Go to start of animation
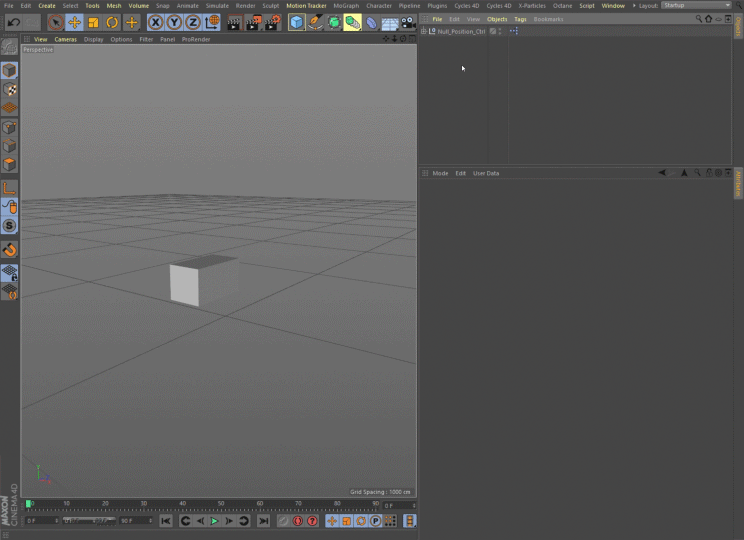This screenshot has width=744, height=540. pyautogui.click(x=166, y=521)
